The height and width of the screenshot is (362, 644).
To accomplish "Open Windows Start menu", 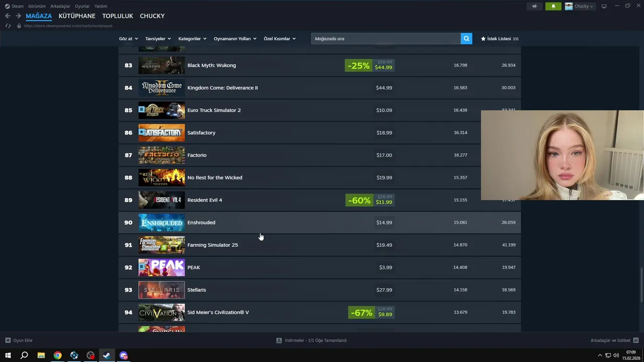I will click(8, 355).
